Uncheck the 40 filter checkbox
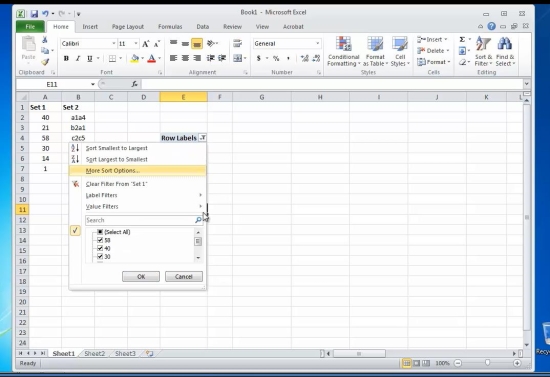This screenshot has height=377, width=550. (x=100, y=248)
